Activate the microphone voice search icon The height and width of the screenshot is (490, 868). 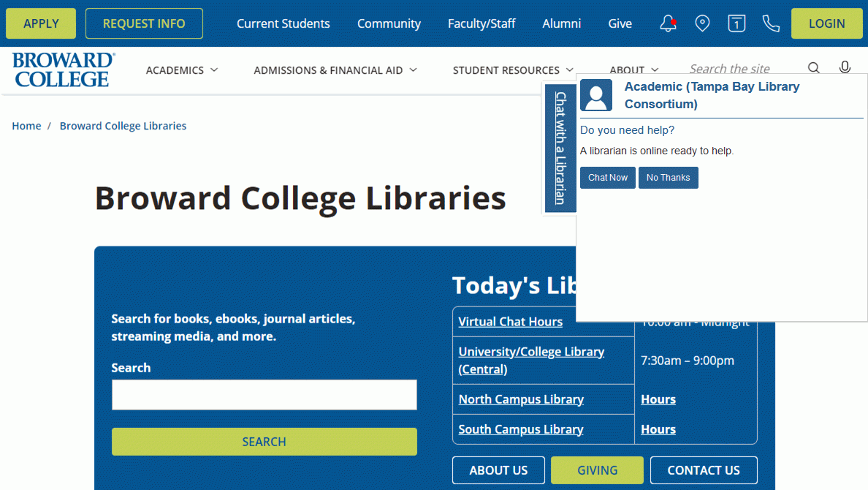845,68
